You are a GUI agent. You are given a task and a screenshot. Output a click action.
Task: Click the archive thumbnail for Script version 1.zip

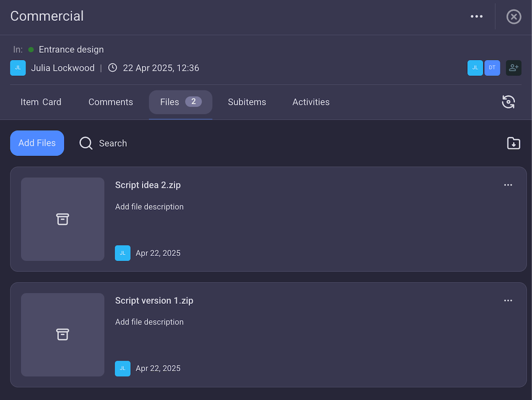[63, 334]
